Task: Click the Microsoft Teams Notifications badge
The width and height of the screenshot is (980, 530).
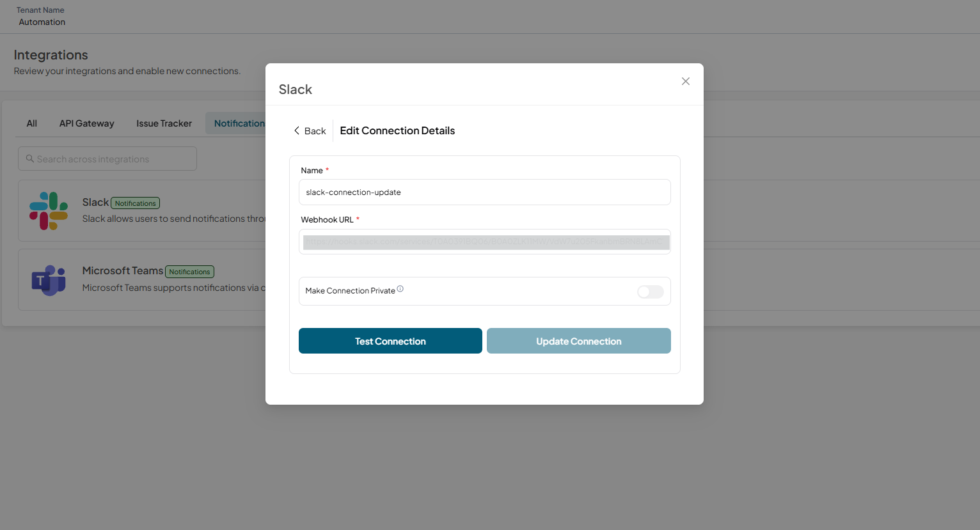Action: (x=189, y=272)
